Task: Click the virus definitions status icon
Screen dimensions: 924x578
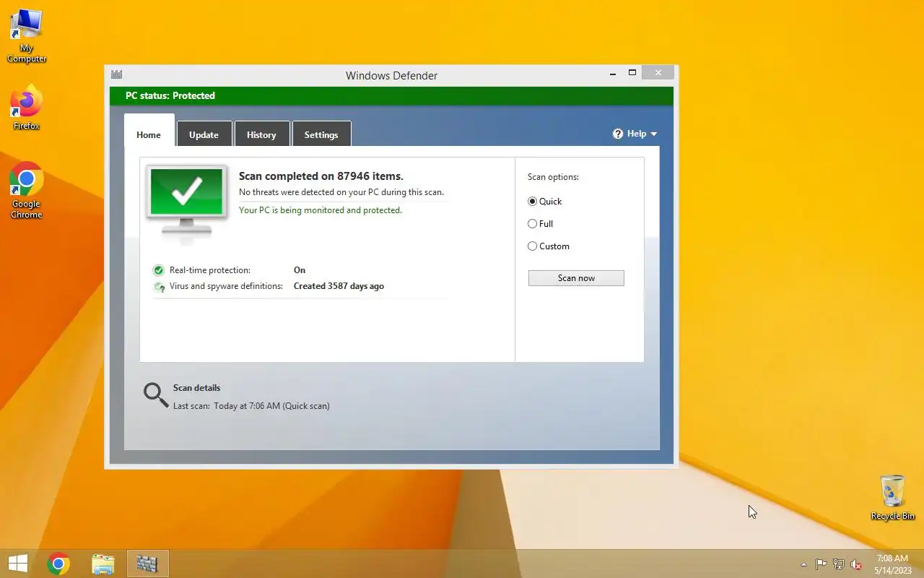Action: coord(159,287)
